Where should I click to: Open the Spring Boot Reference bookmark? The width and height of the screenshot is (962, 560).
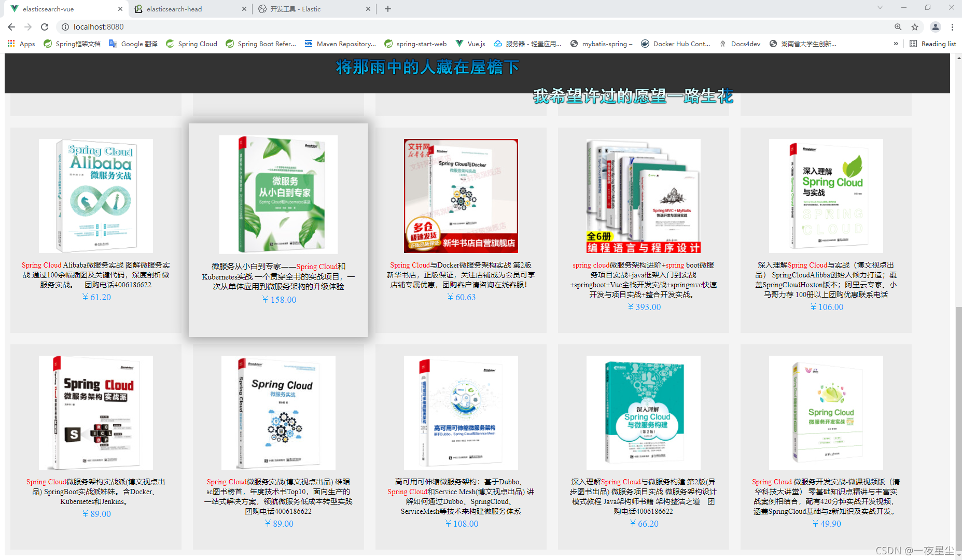[260, 44]
